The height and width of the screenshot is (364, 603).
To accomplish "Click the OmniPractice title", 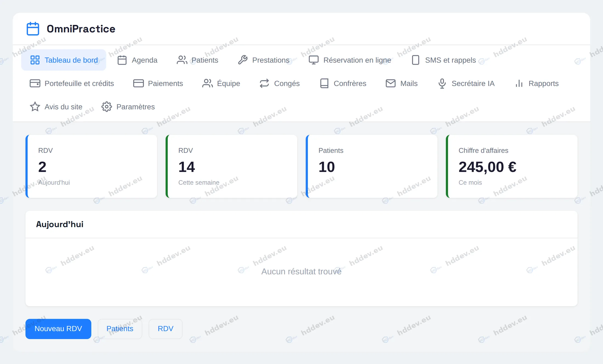I will [x=81, y=29].
